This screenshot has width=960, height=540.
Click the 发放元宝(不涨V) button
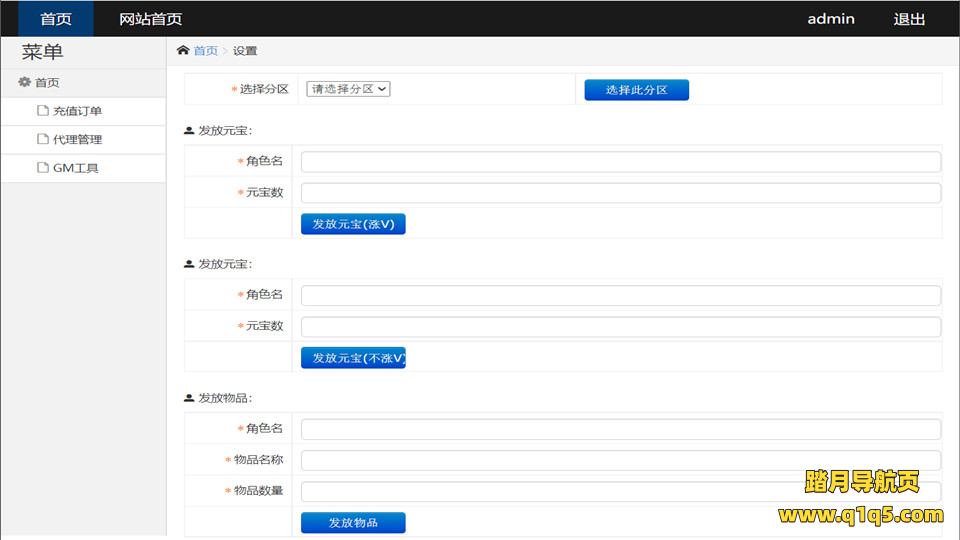tap(353, 358)
